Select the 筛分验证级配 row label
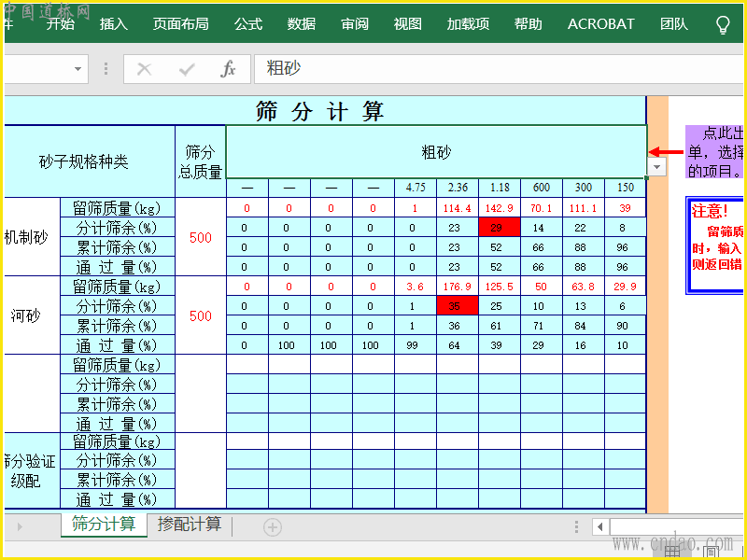Screen dimensions: 747x560 [x=32, y=471]
